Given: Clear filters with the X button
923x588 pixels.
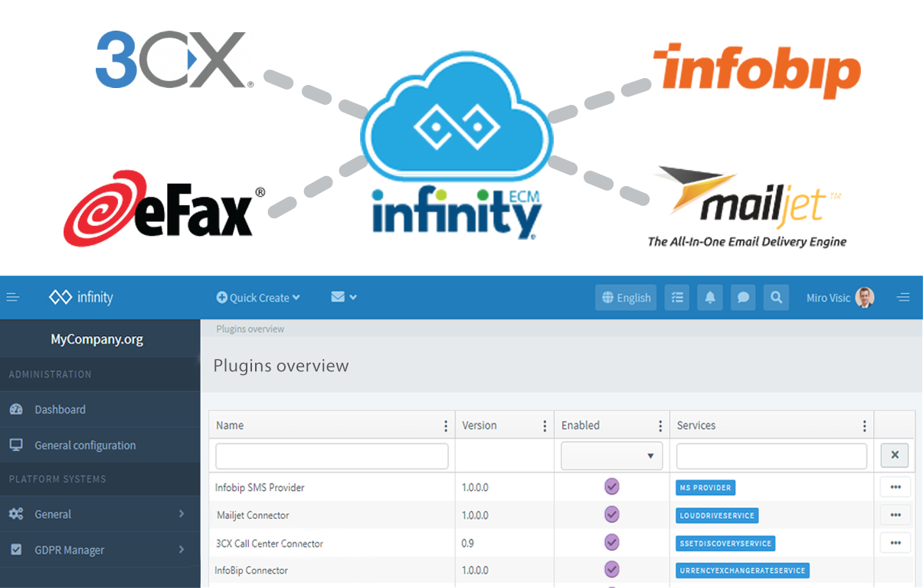Looking at the screenshot, I should click(x=895, y=456).
